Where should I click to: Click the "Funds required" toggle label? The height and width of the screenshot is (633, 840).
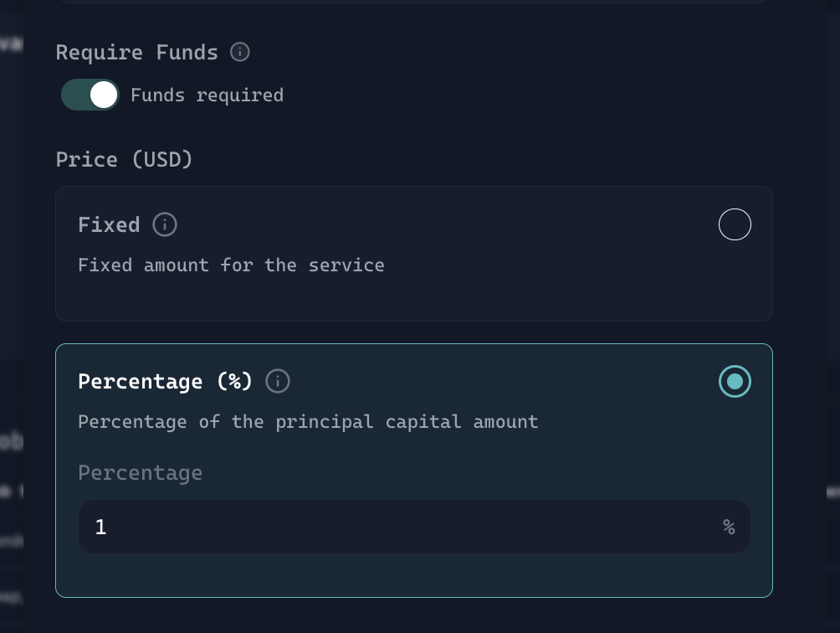(207, 95)
